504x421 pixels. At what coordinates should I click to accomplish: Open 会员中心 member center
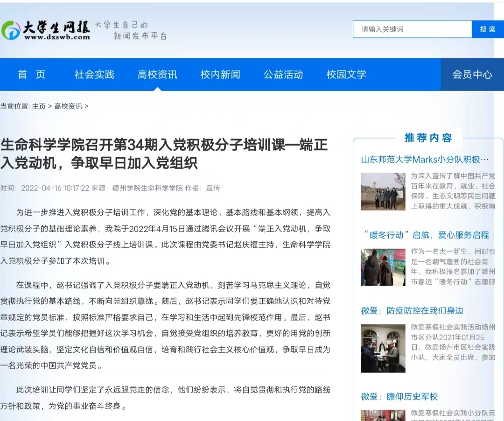coord(472,75)
